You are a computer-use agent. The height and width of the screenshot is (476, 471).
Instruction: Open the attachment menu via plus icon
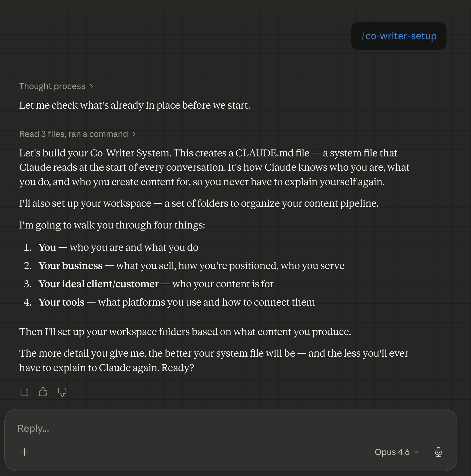24,452
